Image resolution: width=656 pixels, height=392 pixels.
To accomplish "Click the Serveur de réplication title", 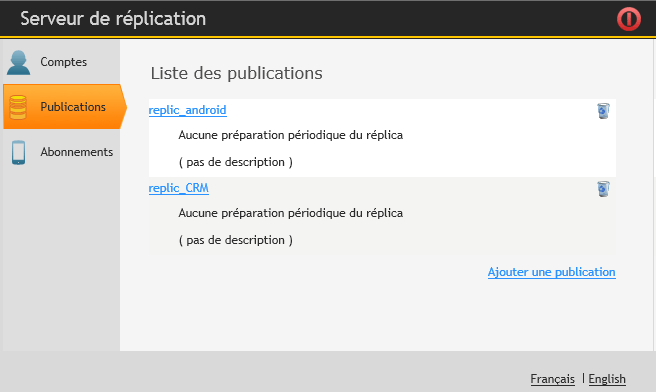I will coord(113,19).
